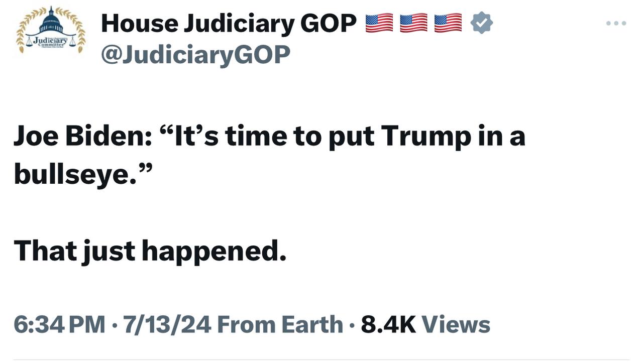Click the first American flag emoji

pyautogui.click(x=379, y=23)
